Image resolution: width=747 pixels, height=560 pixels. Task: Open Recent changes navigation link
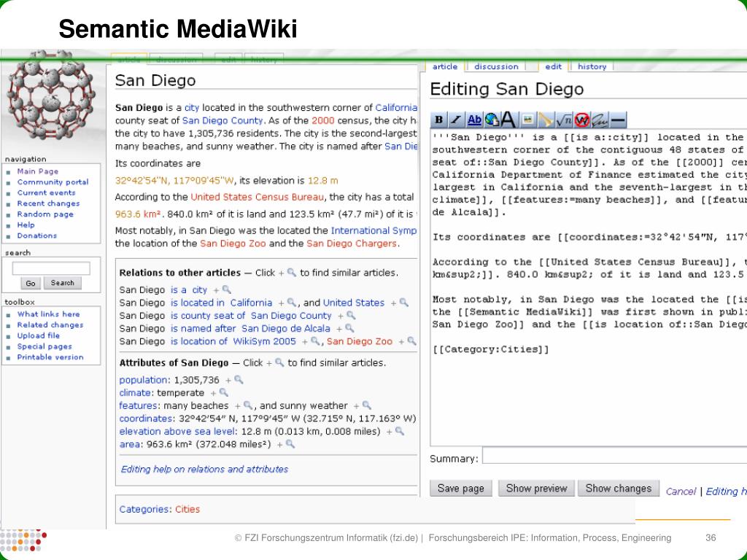(48, 203)
